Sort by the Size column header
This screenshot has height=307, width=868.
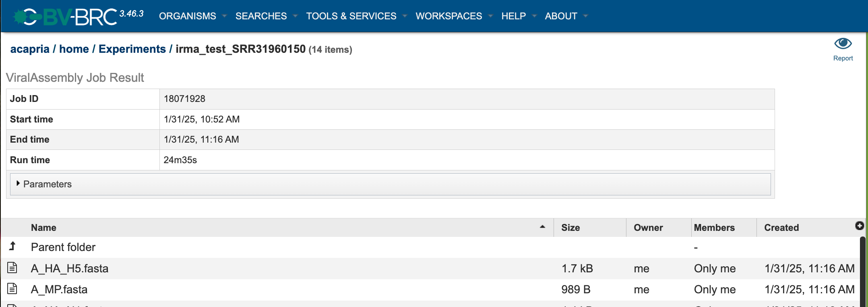570,228
